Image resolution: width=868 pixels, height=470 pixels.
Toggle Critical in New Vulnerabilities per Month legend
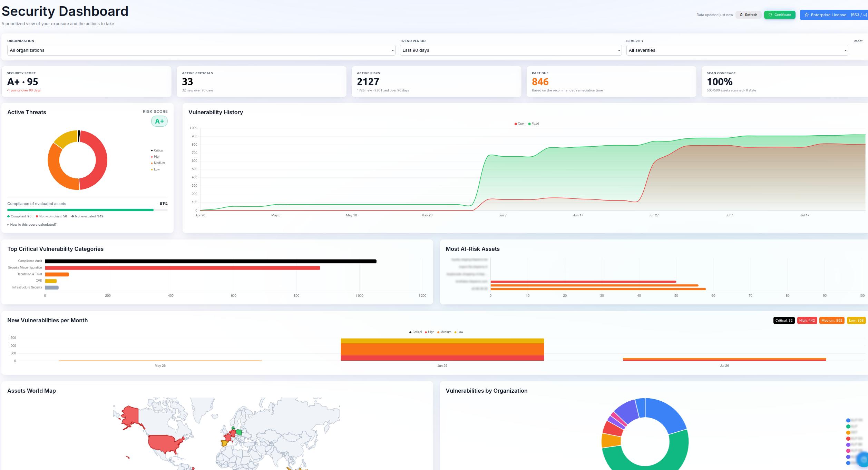pos(416,332)
